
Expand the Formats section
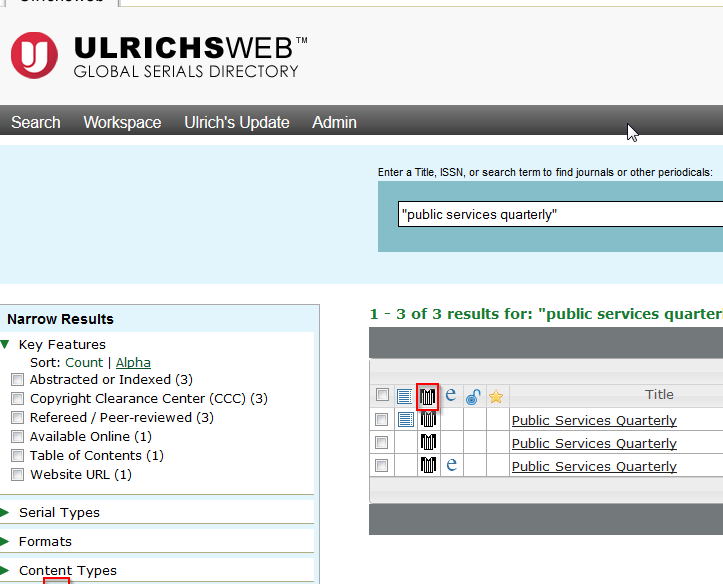pos(5,541)
